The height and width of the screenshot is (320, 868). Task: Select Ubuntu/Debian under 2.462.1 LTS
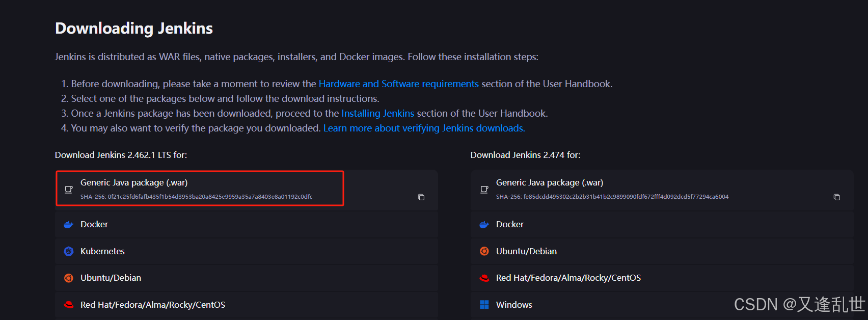pyautogui.click(x=247, y=278)
